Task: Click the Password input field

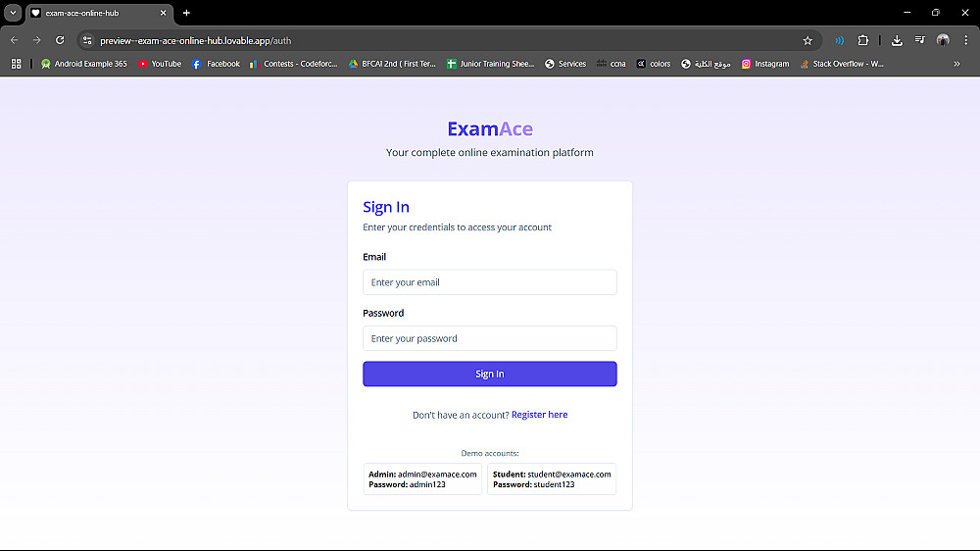Action: pos(489,338)
